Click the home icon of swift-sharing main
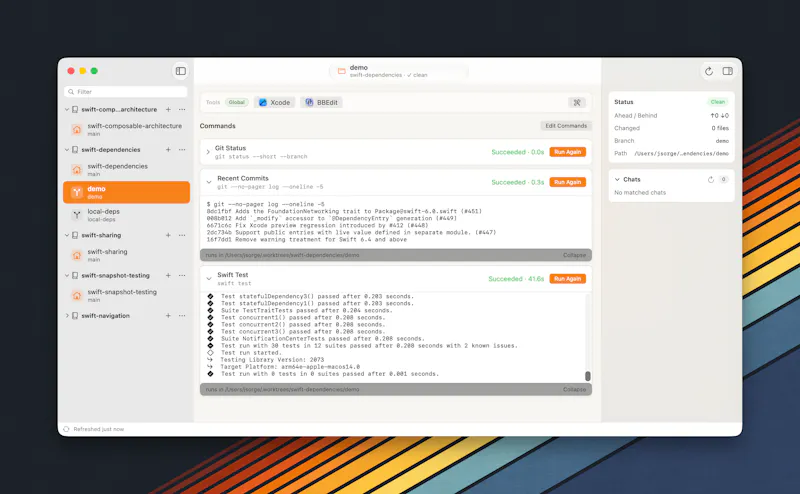The width and height of the screenshot is (800, 494). (x=77, y=255)
